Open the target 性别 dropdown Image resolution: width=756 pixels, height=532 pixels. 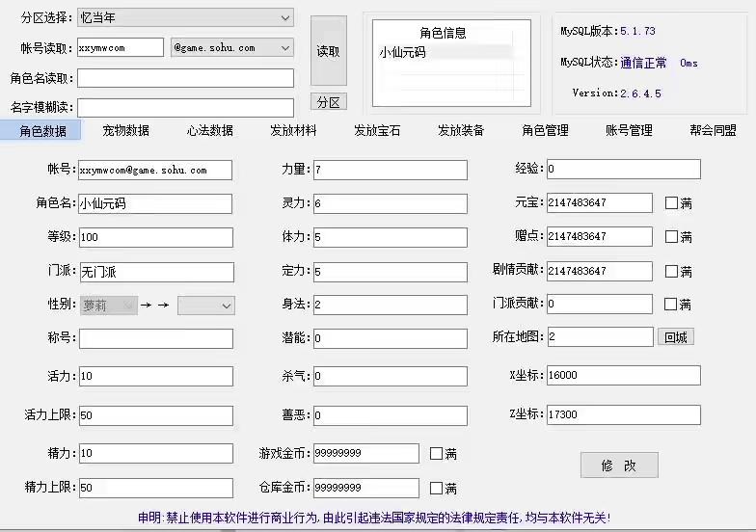coord(206,306)
